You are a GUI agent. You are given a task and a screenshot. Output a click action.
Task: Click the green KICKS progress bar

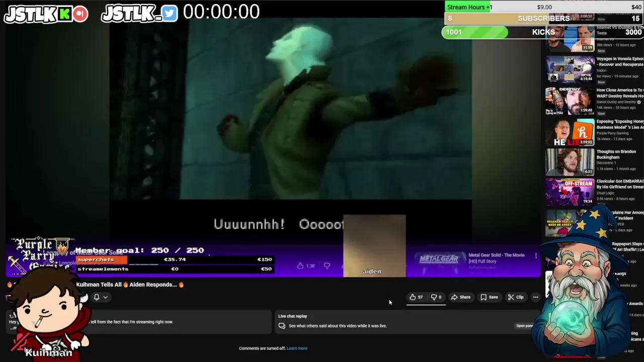[475, 32]
